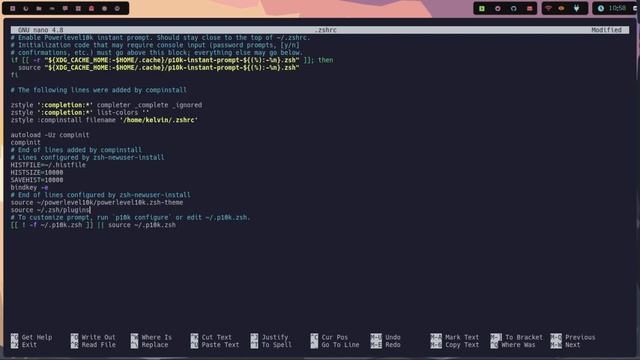
Task: Click the "To customize prompt" comment line
Action: pos(130,218)
